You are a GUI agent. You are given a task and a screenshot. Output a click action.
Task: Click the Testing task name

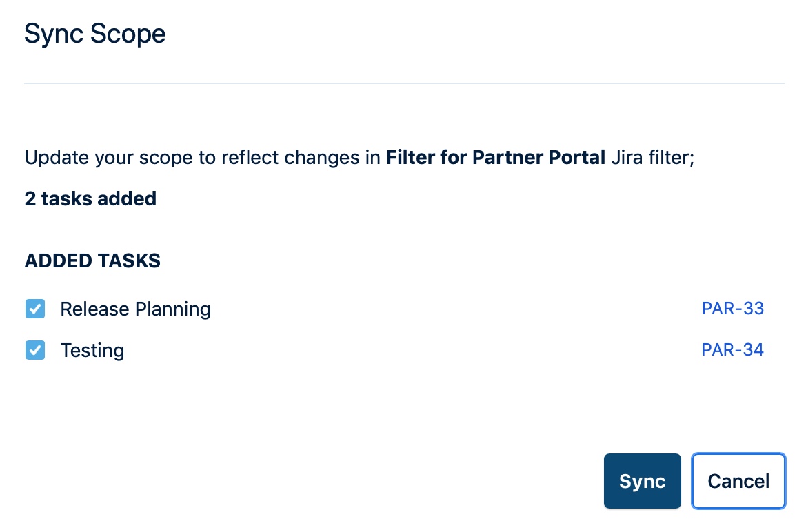(92, 351)
